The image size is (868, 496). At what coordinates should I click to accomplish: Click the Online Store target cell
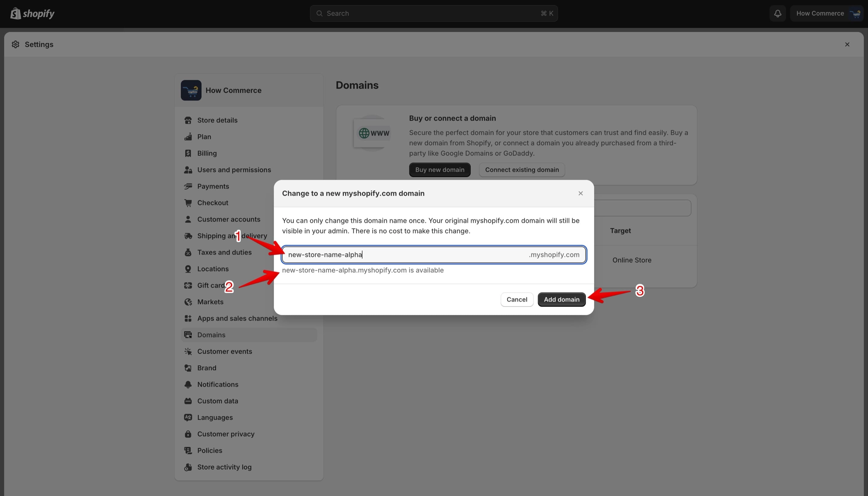(632, 260)
